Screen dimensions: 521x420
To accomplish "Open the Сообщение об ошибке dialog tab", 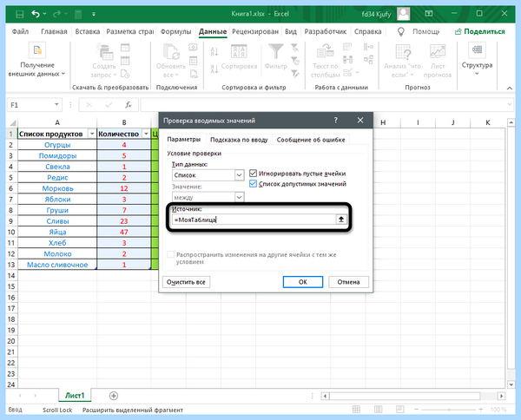I will click(x=311, y=140).
